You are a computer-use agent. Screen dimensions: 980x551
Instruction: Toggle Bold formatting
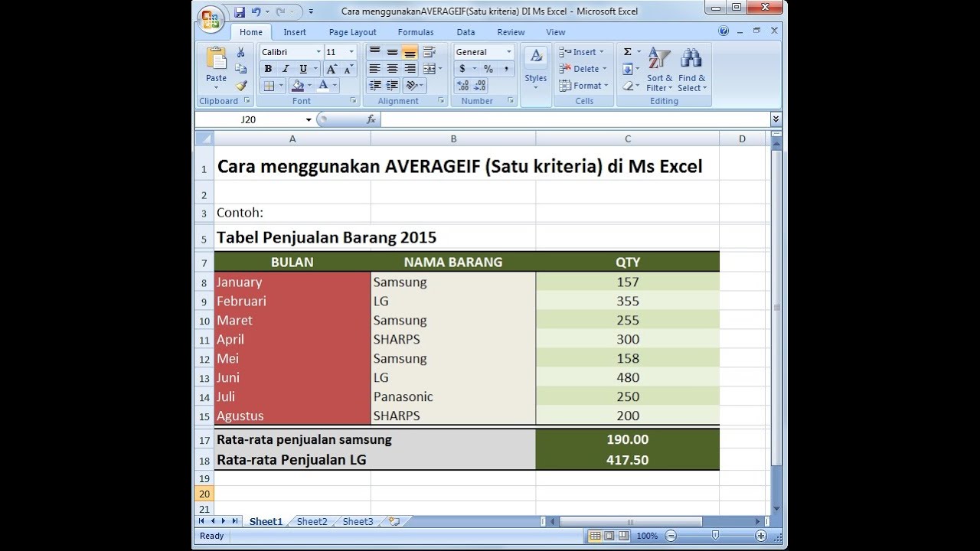pyautogui.click(x=268, y=69)
